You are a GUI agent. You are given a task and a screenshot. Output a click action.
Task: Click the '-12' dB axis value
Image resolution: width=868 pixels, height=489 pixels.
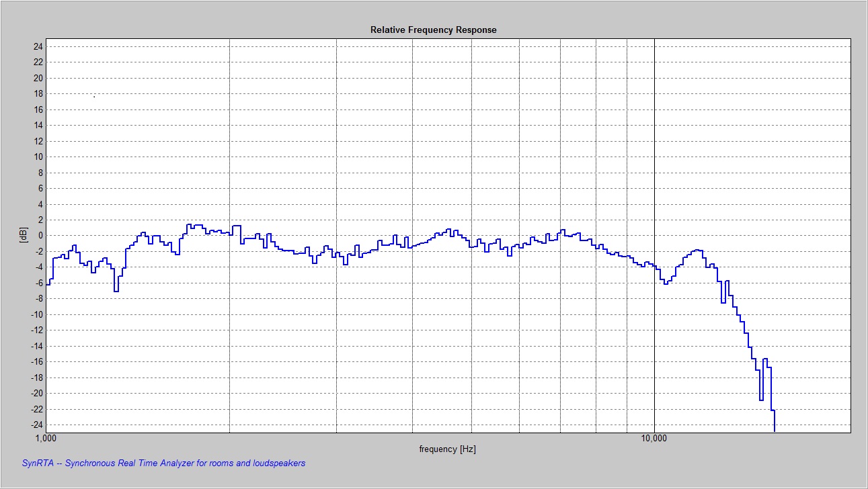(37, 330)
